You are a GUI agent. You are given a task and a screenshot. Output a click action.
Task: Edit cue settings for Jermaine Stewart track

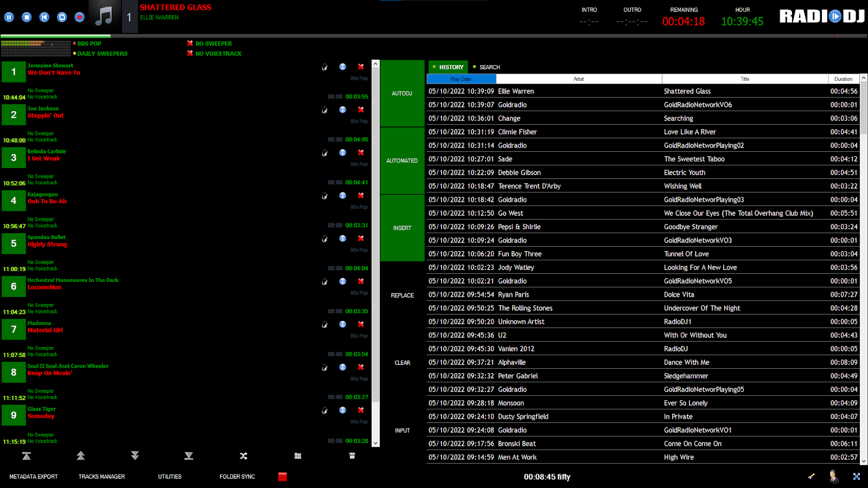(324, 67)
